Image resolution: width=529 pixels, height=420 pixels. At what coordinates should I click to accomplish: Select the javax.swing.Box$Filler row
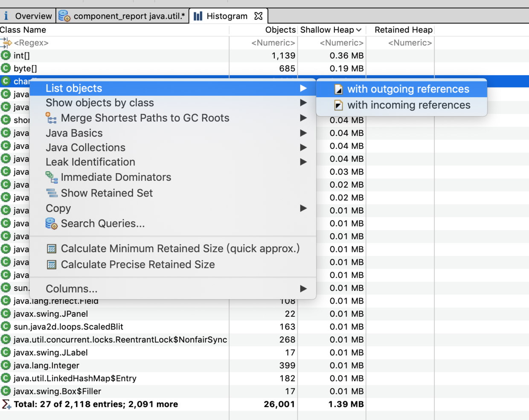click(x=264, y=391)
